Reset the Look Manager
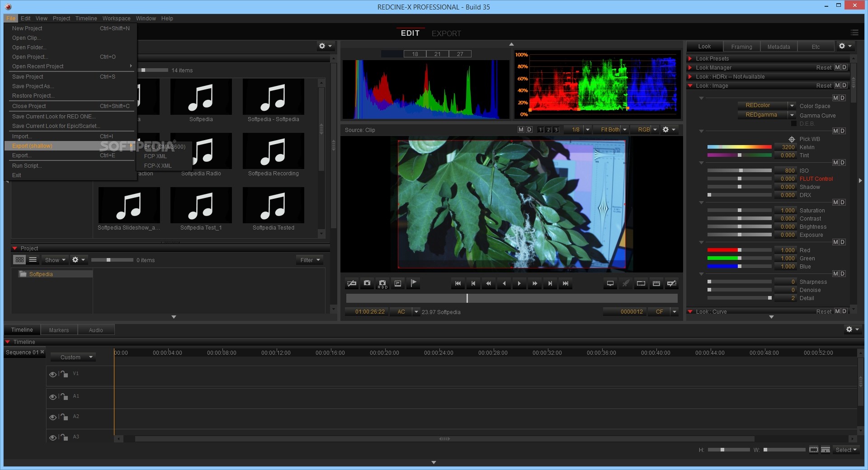The width and height of the screenshot is (868, 470). pyautogui.click(x=824, y=68)
